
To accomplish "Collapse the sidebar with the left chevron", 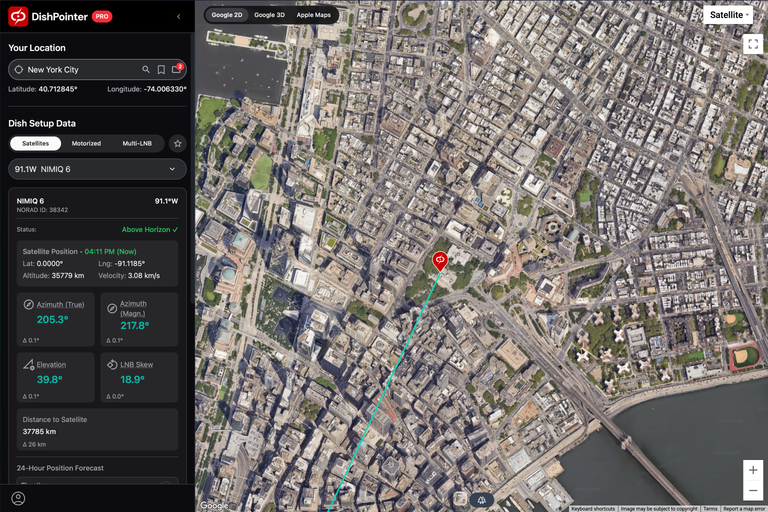I will point(178,17).
